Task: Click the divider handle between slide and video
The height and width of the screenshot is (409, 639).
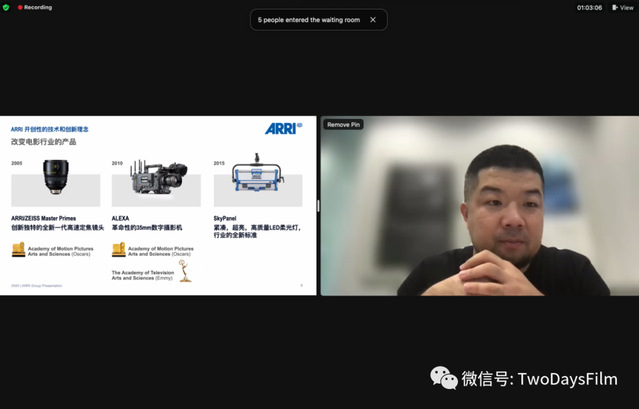Action: pos(318,205)
